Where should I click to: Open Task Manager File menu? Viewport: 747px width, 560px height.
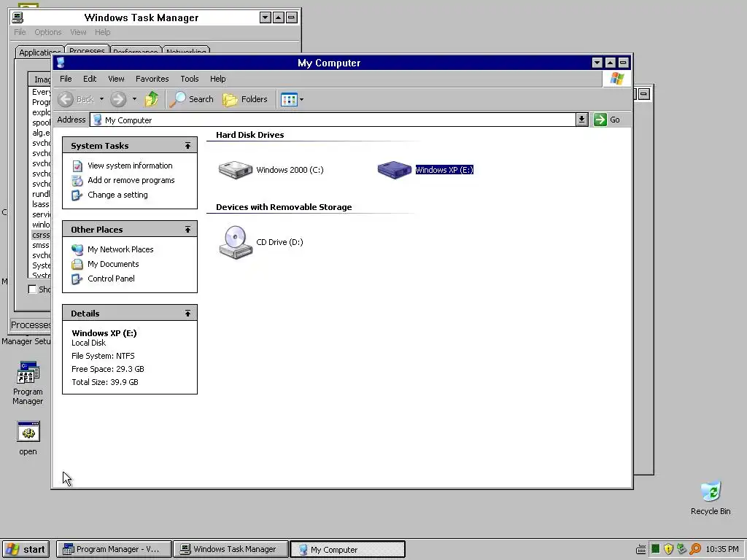pyautogui.click(x=20, y=32)
